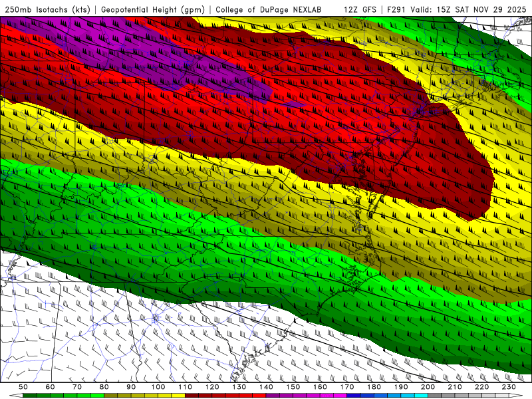This screenshot has width=532, height=399.
Task: Select the 70 value on the color scale
Action: tap(77, 387)
